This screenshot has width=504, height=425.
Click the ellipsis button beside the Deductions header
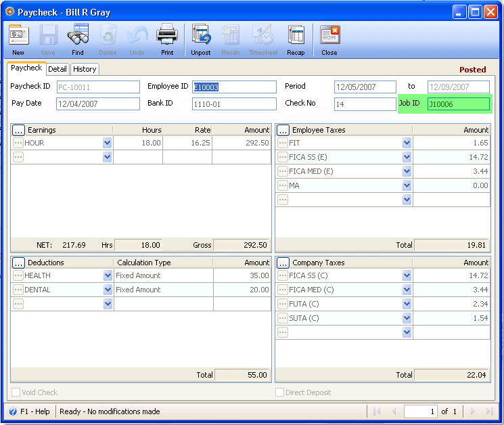(18, 263)
